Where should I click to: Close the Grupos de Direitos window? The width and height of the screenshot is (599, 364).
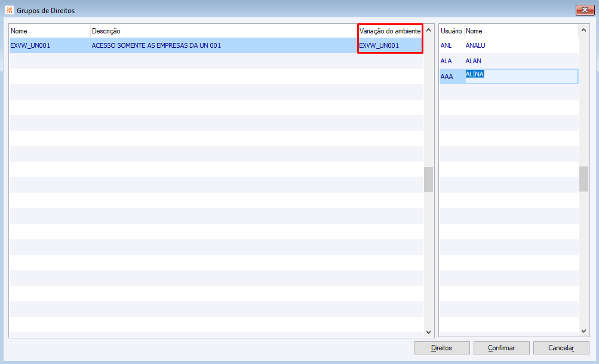(x=585, y=10)
